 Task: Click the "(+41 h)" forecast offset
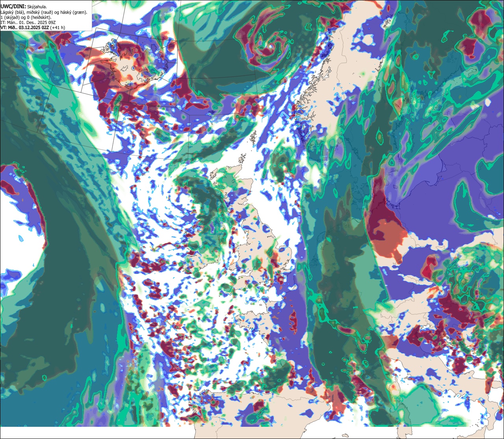[57, 28]
